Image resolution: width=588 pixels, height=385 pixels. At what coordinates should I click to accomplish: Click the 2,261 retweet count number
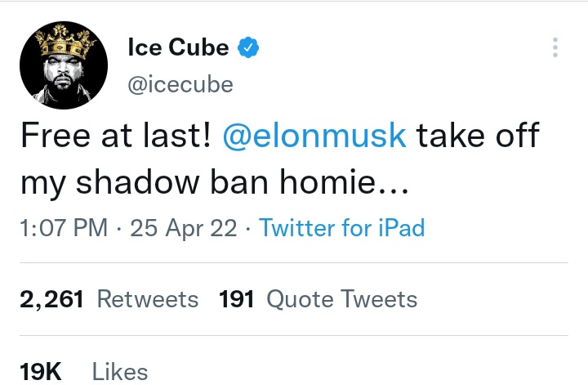(x=51, y=299)
